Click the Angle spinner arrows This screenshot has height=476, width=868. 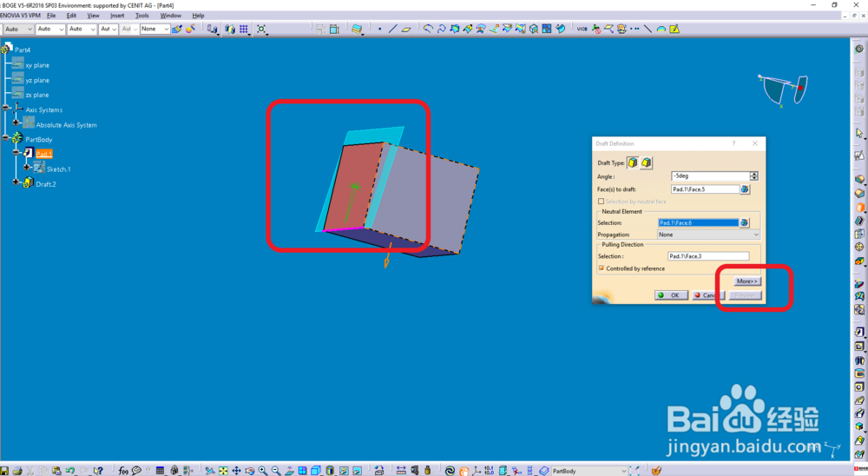coord(754,176)
